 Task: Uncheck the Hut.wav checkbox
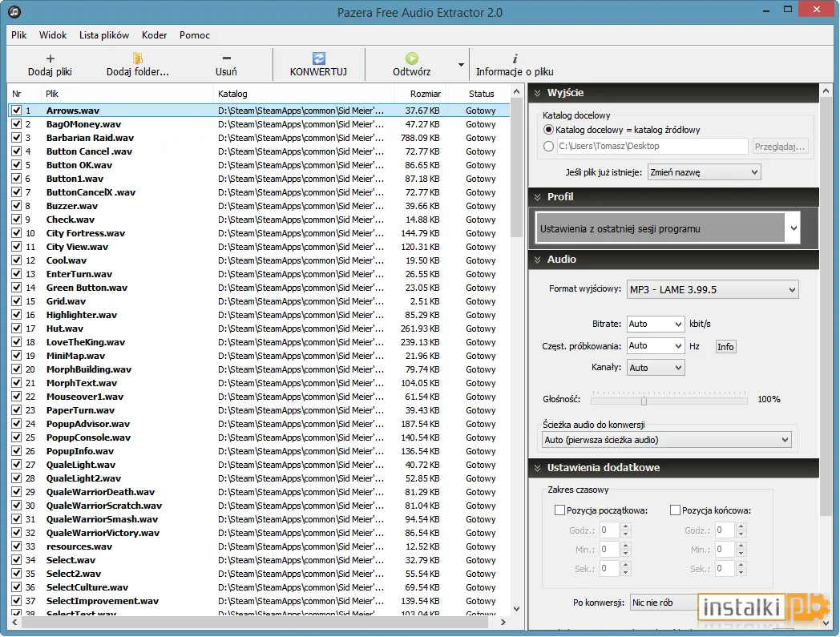(x=17, y=329)
